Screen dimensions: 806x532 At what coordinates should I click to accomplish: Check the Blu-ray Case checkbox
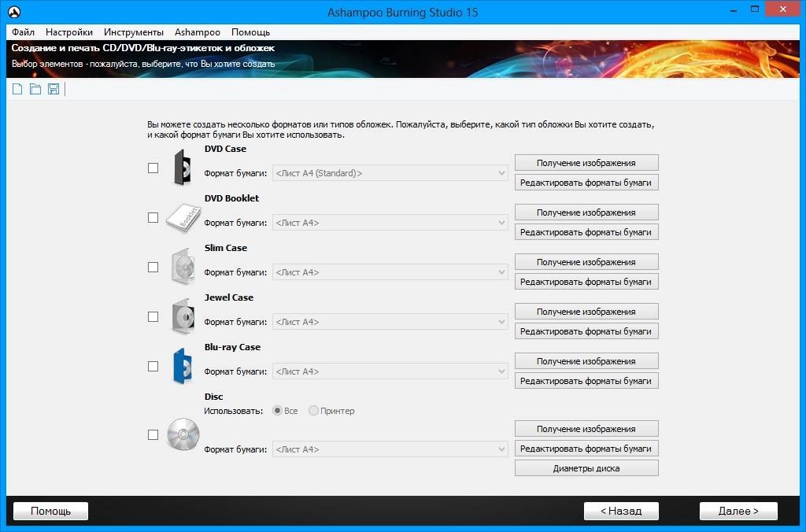[153, 367]
